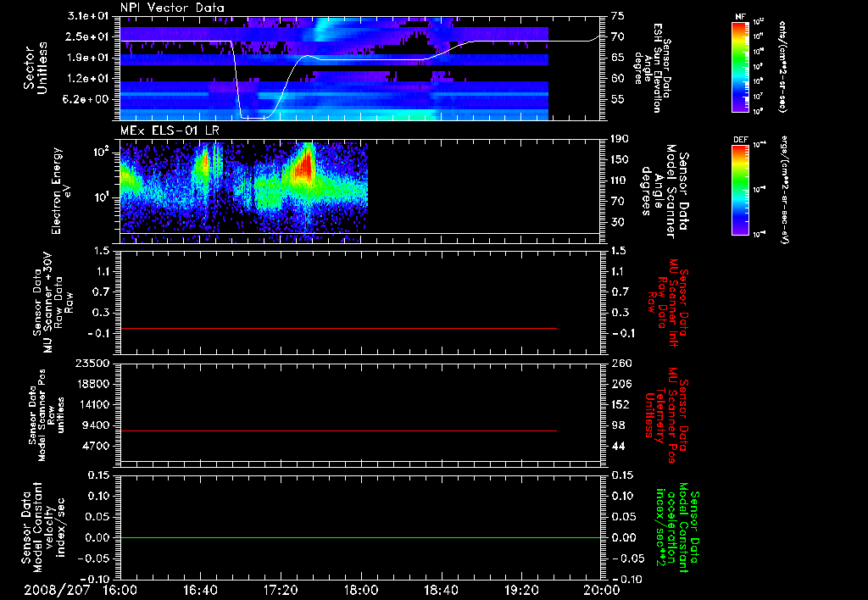868x600 pixels.
Task: Click the '20:00' end time label
Action: 602,590
